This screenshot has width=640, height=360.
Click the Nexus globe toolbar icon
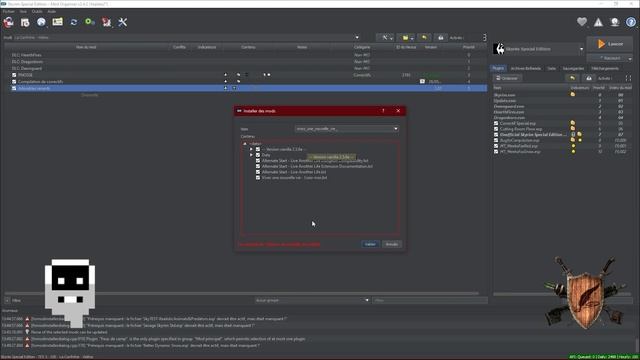click(x=41, y=22)
